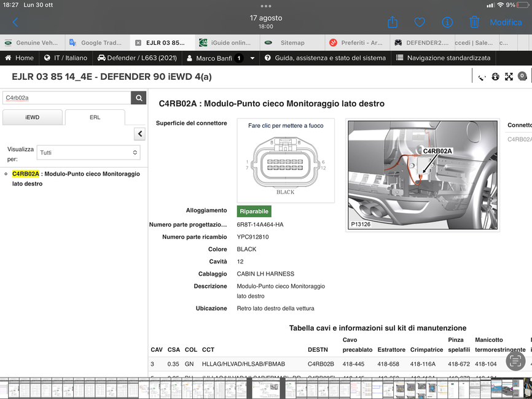Image resolution: width=532 pixels, height=399 pixels.
Task: Switch to Google Trad... browser tab
Action: pyautogui.click(x=98, y=43)
